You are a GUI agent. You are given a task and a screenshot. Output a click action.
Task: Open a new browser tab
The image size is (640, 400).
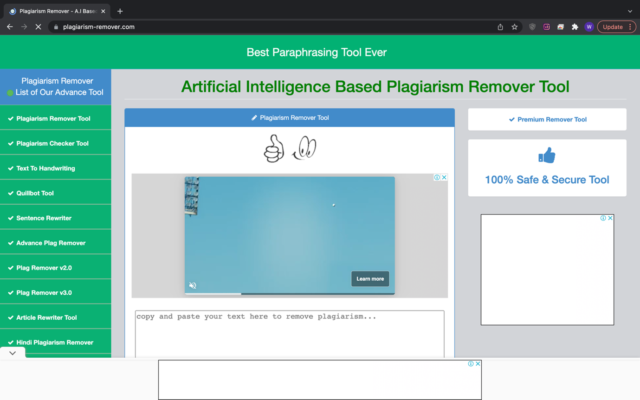(x=120, y=11)
